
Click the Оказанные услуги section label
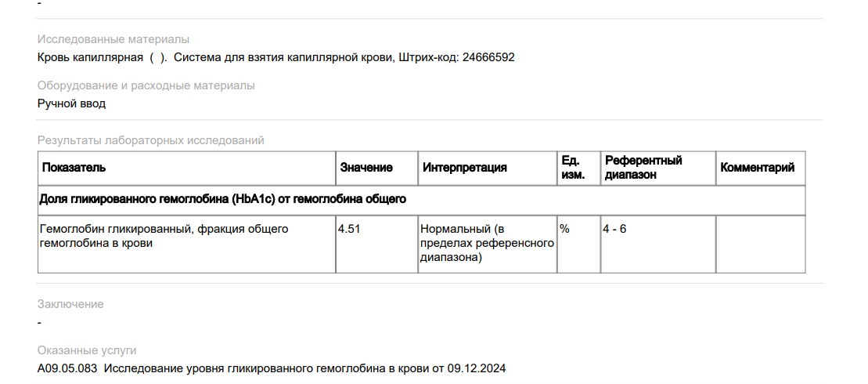click(x=87, y=351)
